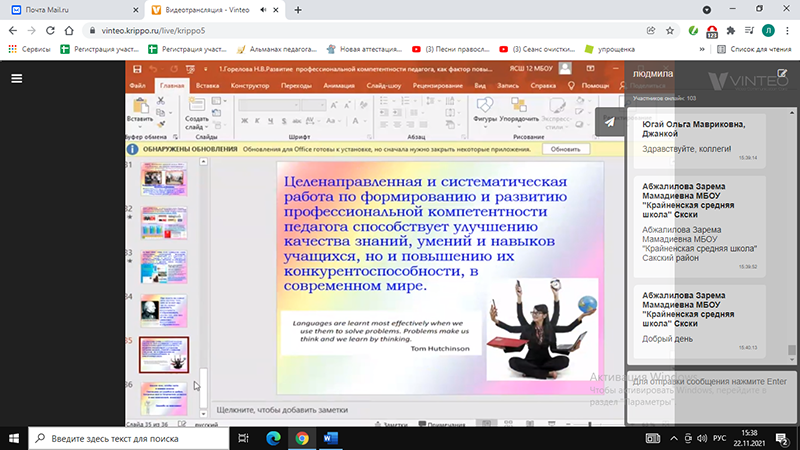Open the notification center with badge 2
Image resolution: width=800 pixels, height=450 pixels.
782,438
